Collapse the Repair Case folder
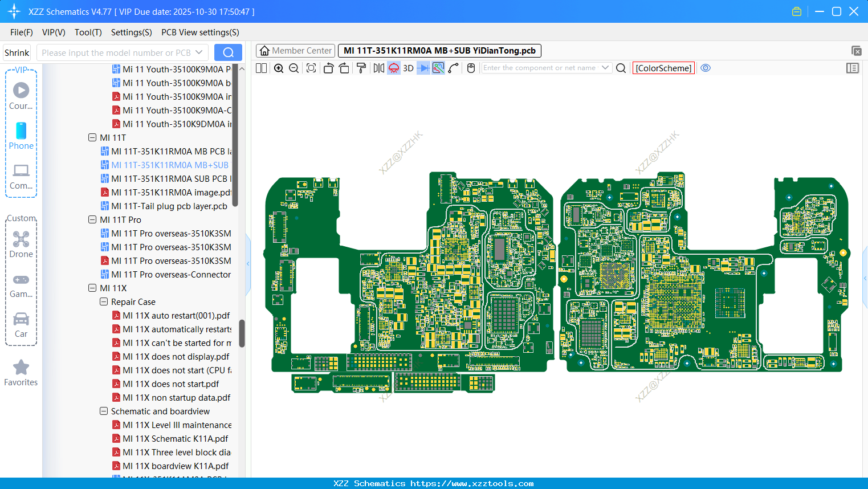868x489 pixels. coord(104,301)
